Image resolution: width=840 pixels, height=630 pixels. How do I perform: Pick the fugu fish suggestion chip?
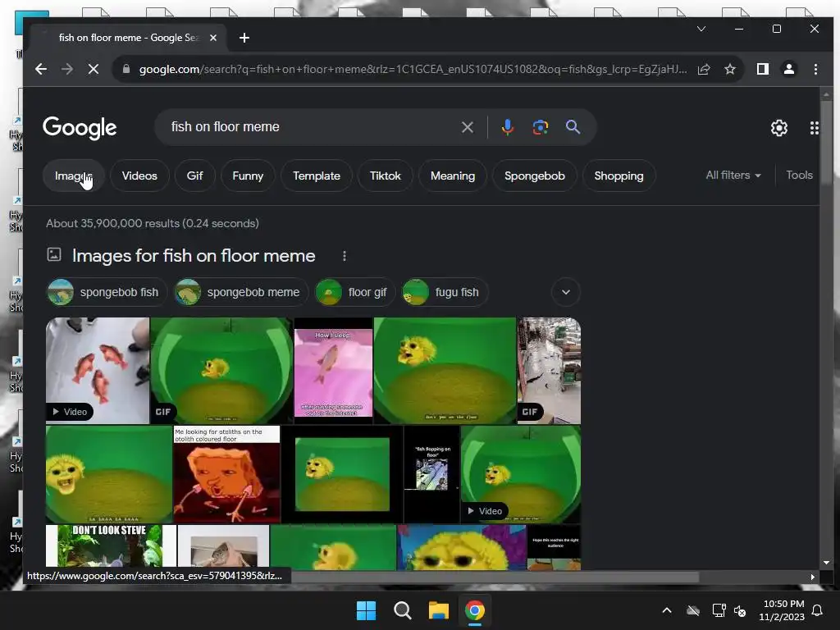tap(445, 293)
